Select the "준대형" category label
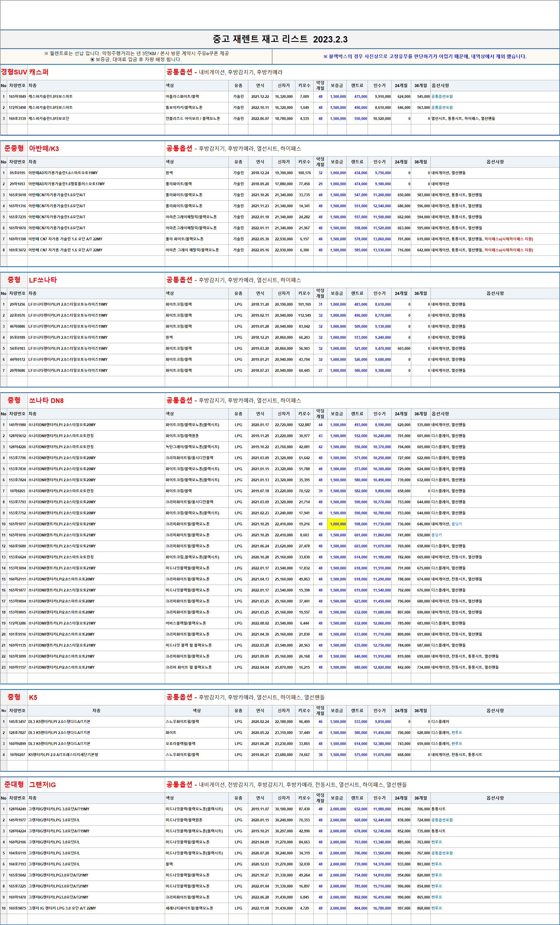 click(x=14, y=785)
